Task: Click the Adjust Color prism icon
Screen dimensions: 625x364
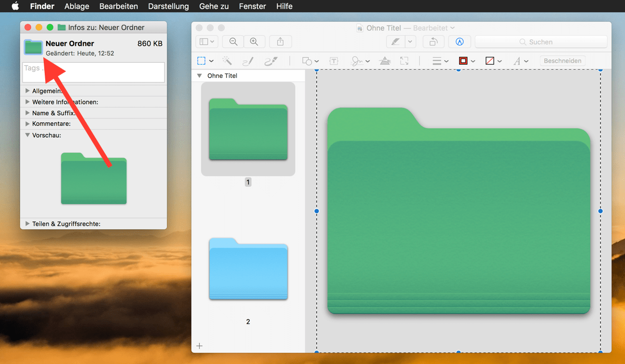Action: (385, 61)
